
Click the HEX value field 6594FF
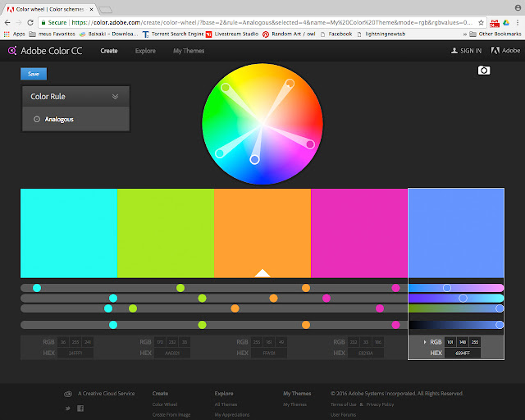pos(463,353)
